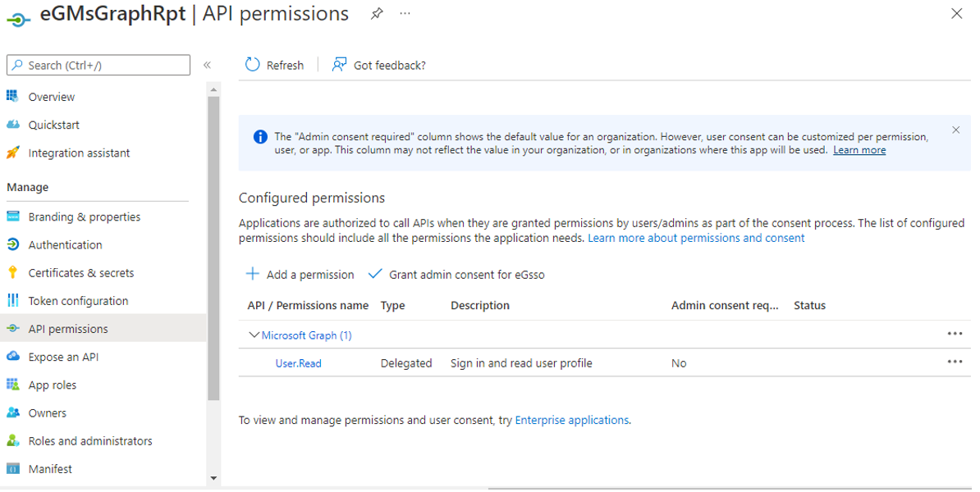Click the checkmark icon for Grant admin consent
The width and height of the screenshot is (980, 492).
tap(375, 274)
